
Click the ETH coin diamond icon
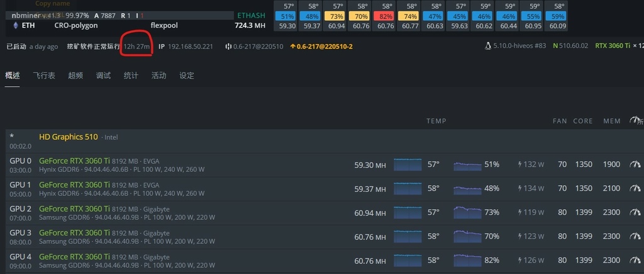(x=16, y=25)
